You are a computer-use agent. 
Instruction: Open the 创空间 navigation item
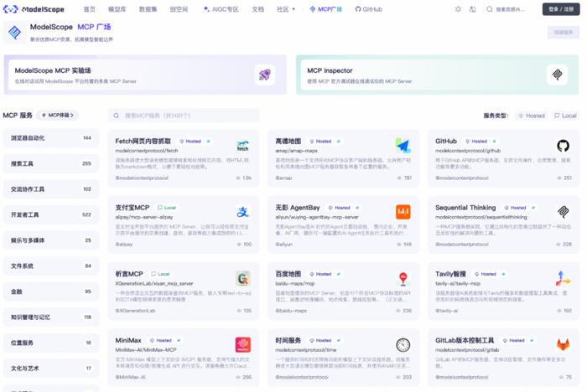(179, 9)
